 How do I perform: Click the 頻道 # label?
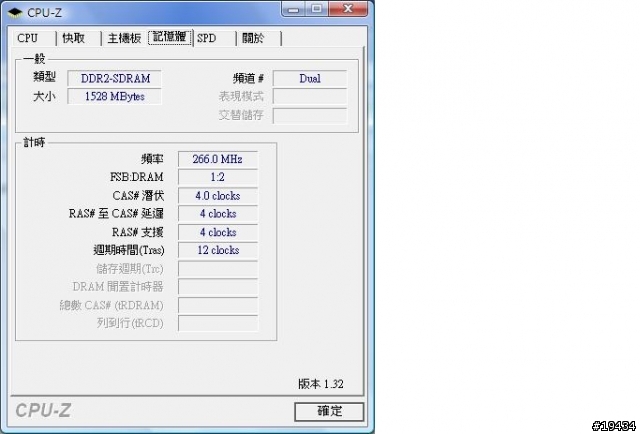click(x=248, y=78)
